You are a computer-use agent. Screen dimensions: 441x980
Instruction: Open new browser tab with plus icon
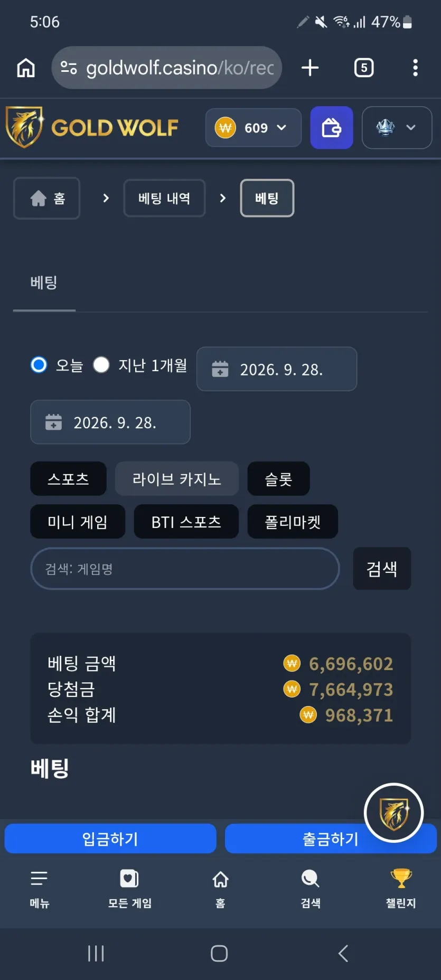point(310,68)
